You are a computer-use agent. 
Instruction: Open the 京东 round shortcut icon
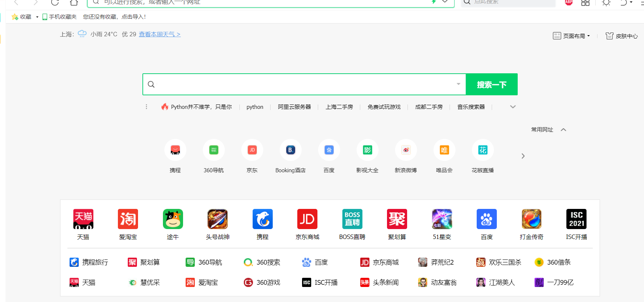(252, 150)
